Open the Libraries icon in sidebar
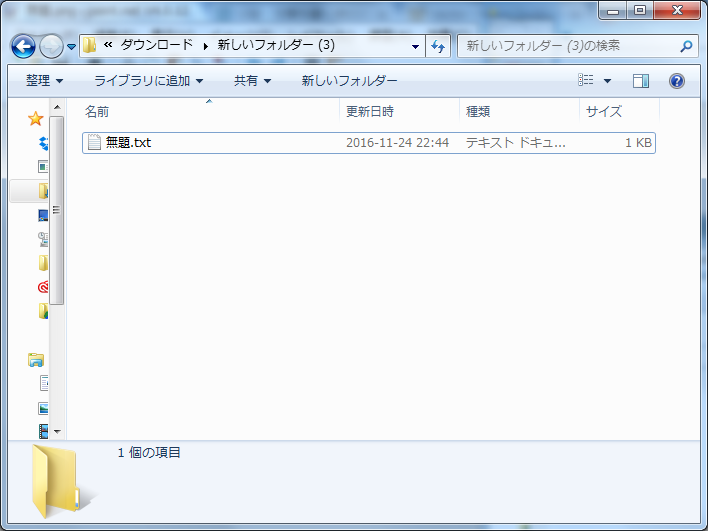The image size is (708, 531). 36,360
